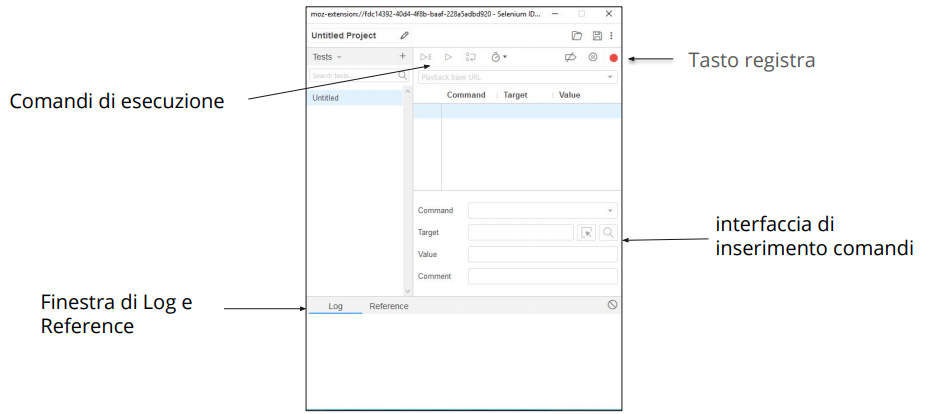Open the three-dot more options menu
Image resolution: width=930 pixels, height=414 pixels.
click(x=612, y=36)
